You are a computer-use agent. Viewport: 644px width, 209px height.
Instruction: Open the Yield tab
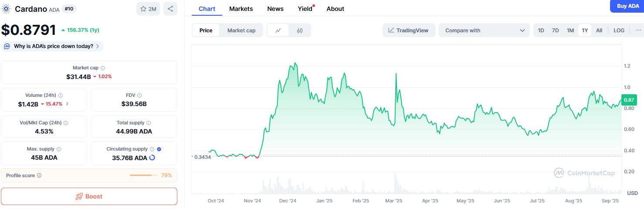click(305, 9)
